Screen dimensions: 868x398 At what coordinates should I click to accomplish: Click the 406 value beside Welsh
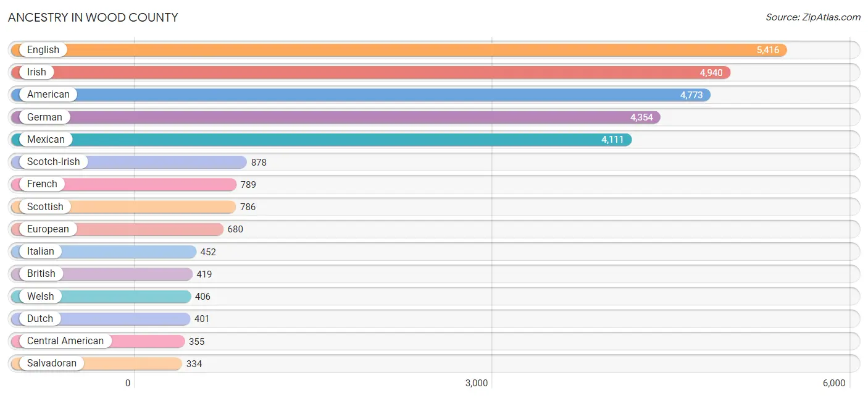tap(202, 297)
